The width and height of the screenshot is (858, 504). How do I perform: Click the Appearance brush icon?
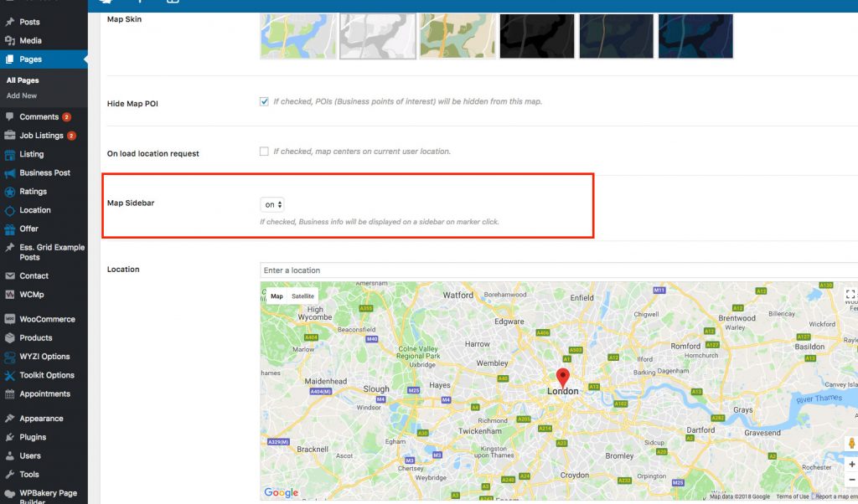12,418
